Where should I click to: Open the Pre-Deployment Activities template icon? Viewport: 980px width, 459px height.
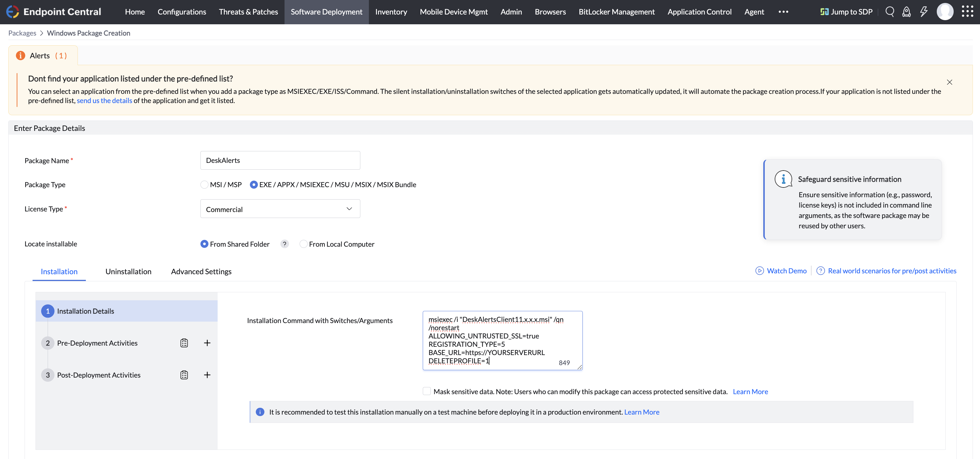click(x=184, y=343)
